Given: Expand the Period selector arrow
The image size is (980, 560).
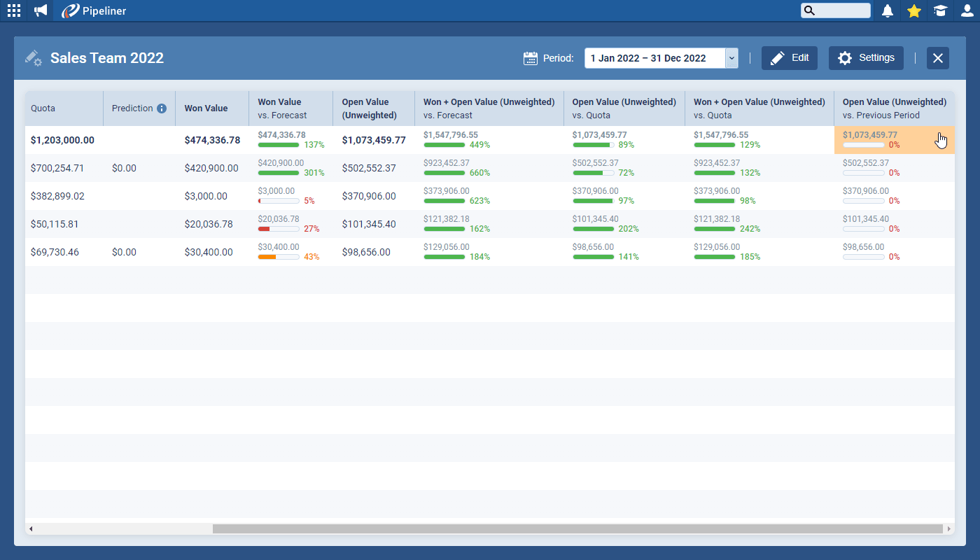Looking at the screenshot, I should pyautogui.click(x=732, y=58).
